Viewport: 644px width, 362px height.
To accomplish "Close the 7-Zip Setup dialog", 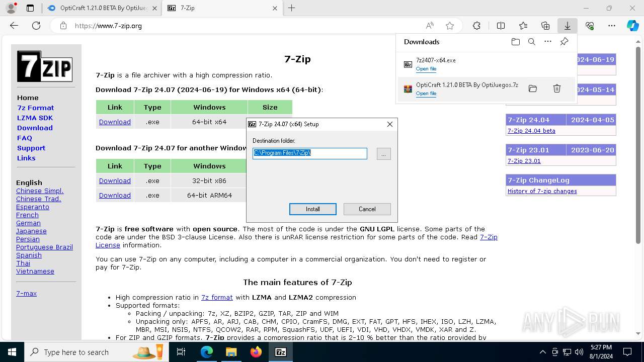I will tap(389, 124).
